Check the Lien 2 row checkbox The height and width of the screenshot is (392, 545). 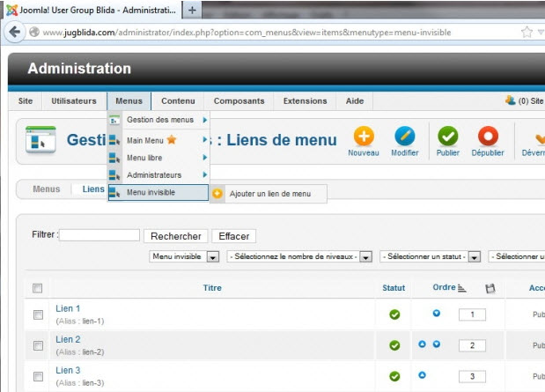(x=37, y=345)
